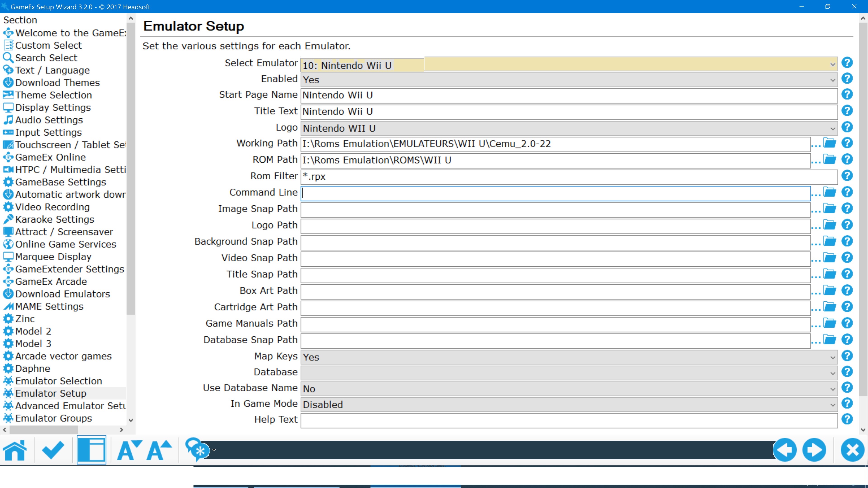868x488 pixels.
Task: Select Theme Selection section
Action: 53,95
